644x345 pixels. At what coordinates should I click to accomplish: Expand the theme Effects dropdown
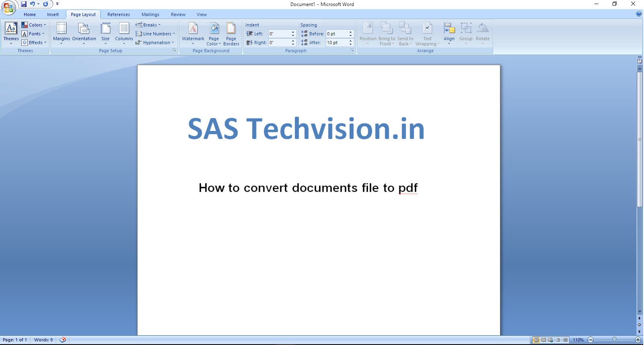click(34, 43)
